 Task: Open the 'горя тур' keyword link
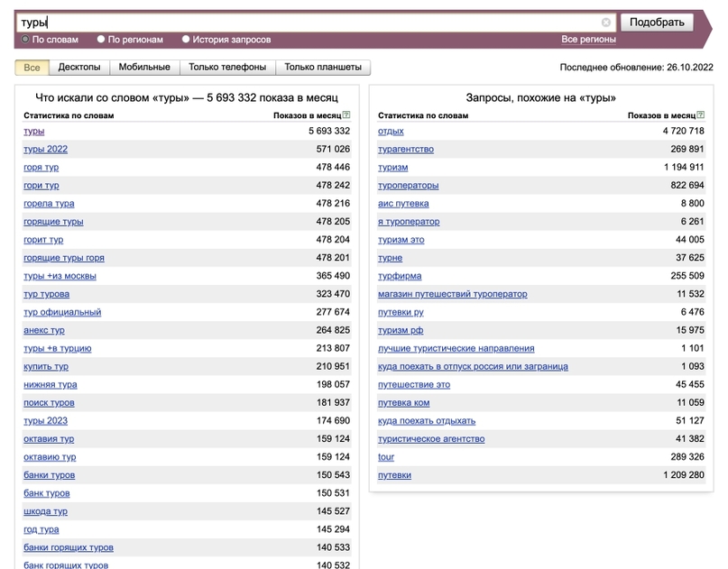(x=41, y=168)
